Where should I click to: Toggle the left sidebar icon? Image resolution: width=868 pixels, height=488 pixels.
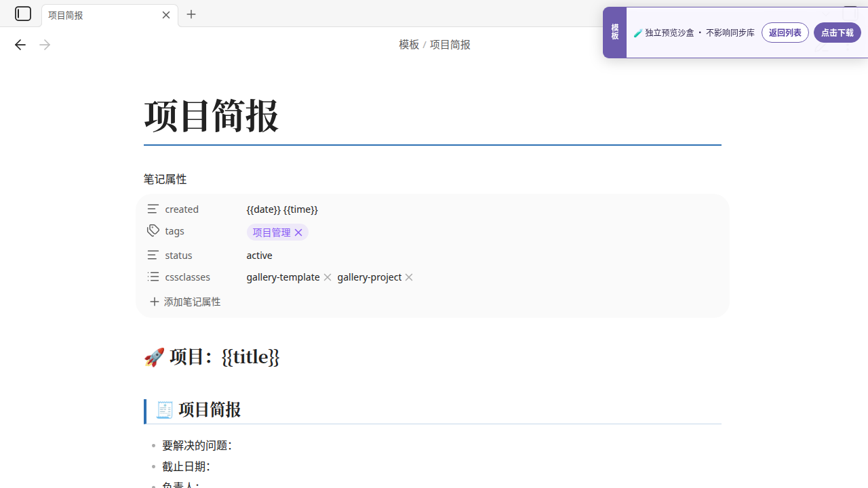pos(23,14)
